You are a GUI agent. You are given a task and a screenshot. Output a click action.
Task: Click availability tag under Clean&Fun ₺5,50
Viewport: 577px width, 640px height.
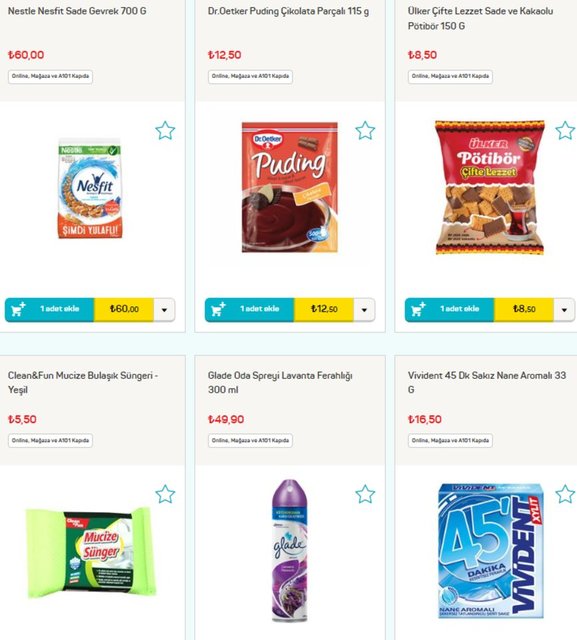pyautogui.click(x=50, y=440)
